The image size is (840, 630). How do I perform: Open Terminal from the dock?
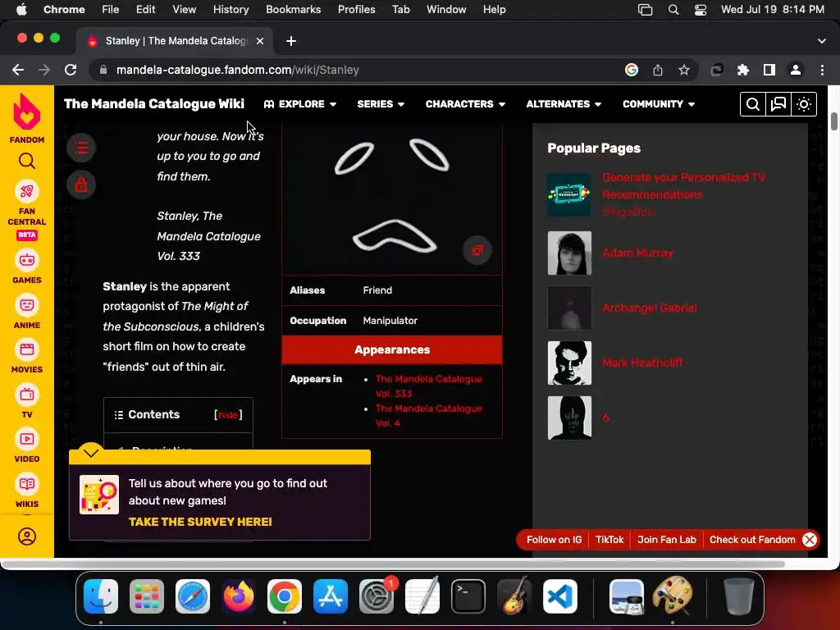click(468, 596)
